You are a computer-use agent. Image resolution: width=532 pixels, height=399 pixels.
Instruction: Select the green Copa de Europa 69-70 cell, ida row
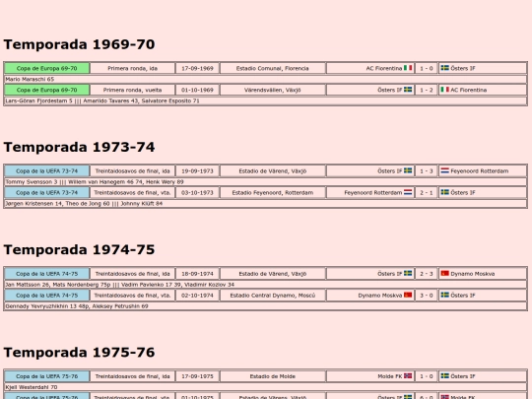point(47,68)
